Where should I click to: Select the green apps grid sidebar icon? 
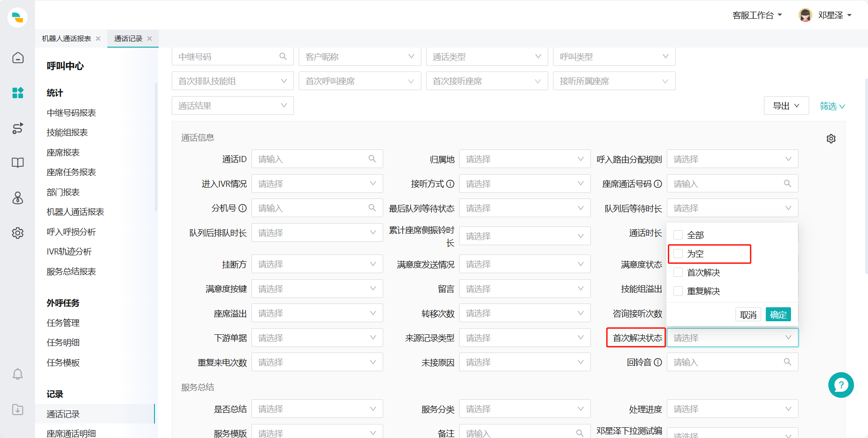(18, 92)
